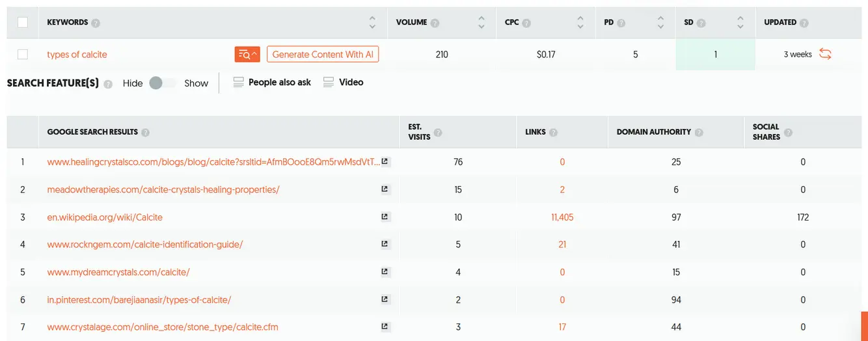
Task: Sort table by PD column arrows
Action: [660, 22]
